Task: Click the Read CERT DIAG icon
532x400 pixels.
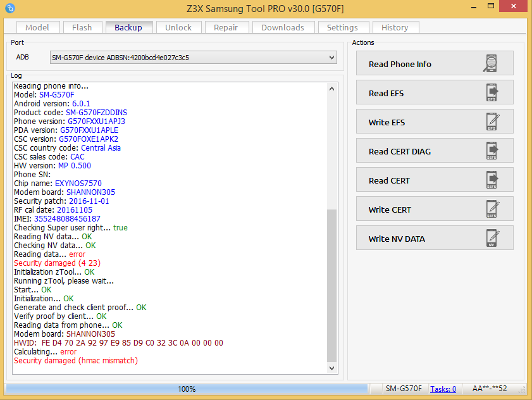Action: coord(492,151)
